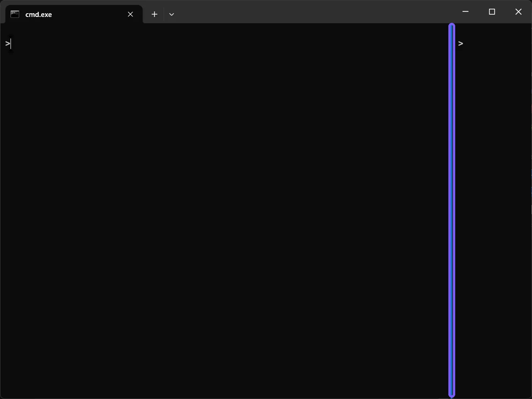
Task: Expand the new tab profile dropdown
Action: point(172,14)
